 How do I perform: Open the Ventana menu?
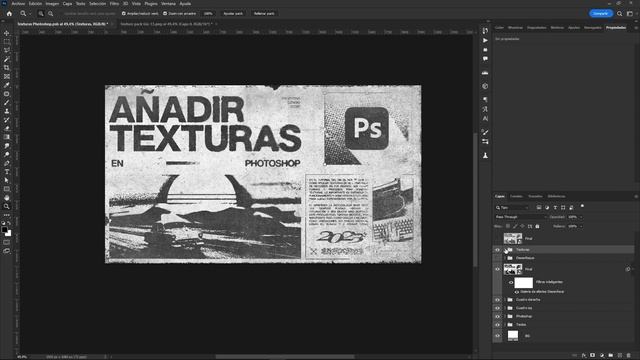click(x=168, y=4)
